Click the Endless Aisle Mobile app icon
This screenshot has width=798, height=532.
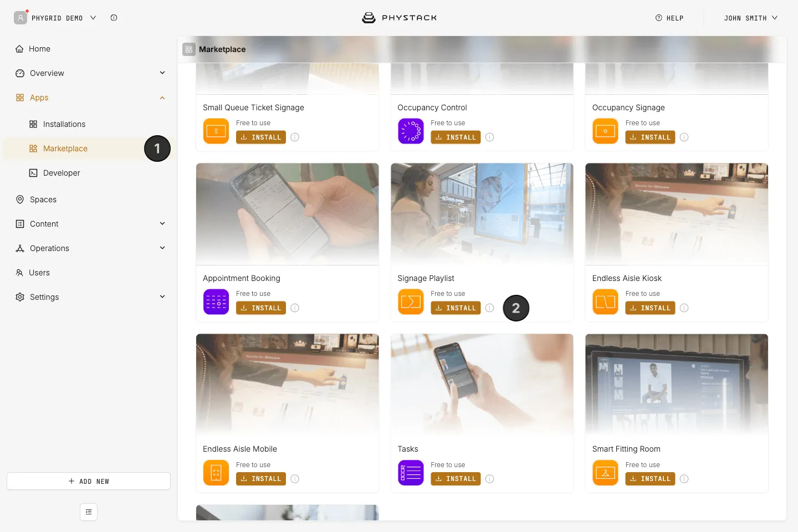click(216, 473)
